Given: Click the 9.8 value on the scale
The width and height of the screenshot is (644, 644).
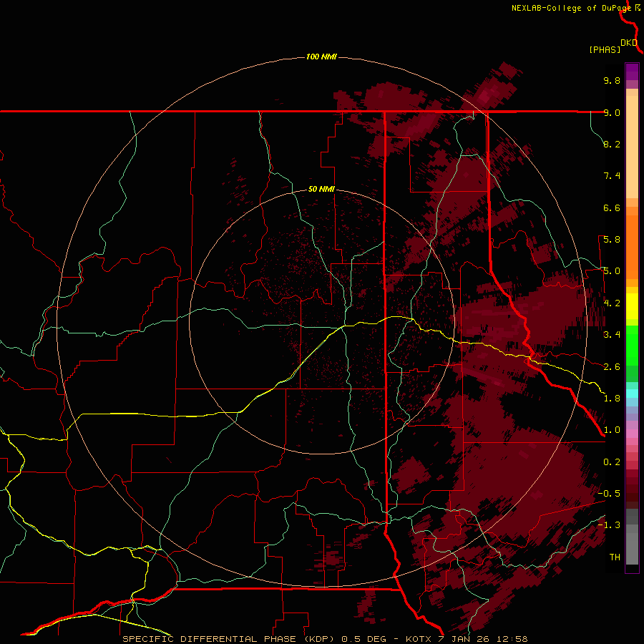Looking at the screenshot, I should click(612, 80).
